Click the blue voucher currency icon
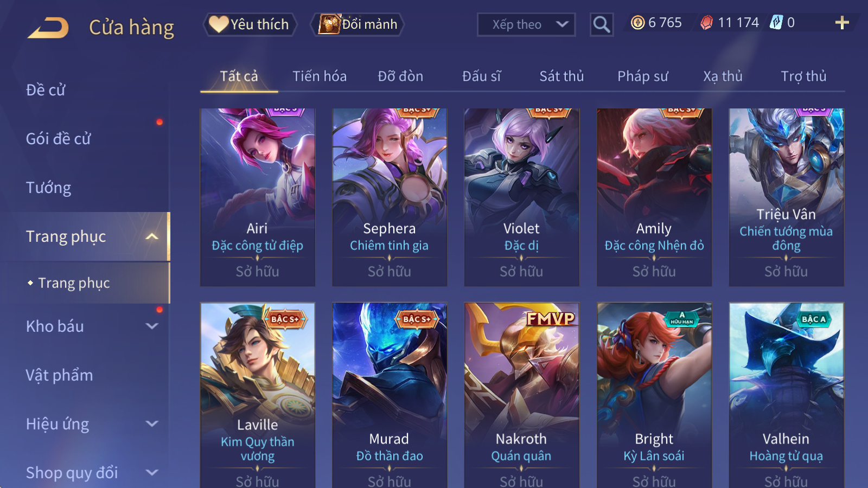Screen dimensions: 868x488 pos(777,22)
